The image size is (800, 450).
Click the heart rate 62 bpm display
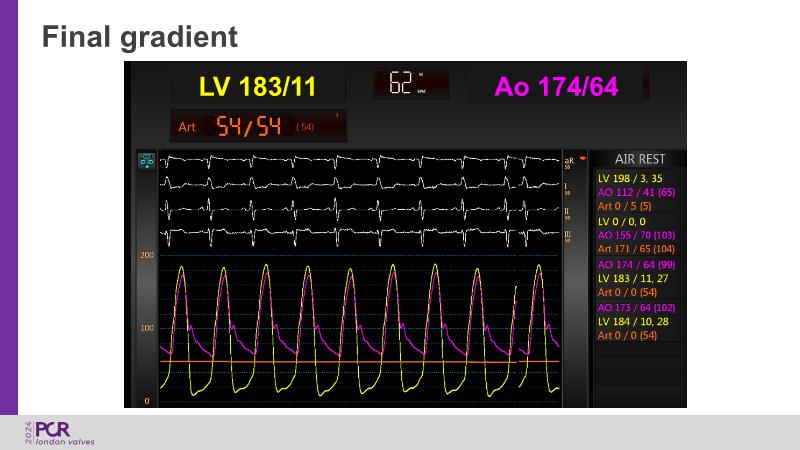(410, 84)
